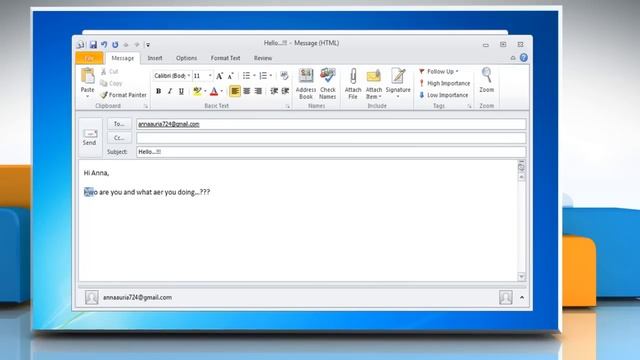Click the Grow Font icon
640x360 pixels.
click(x=220, y=76)
